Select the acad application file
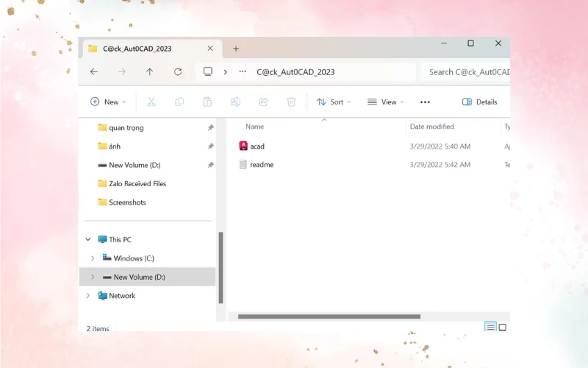This screenshot has width=588, height=368. click(257, 146)
